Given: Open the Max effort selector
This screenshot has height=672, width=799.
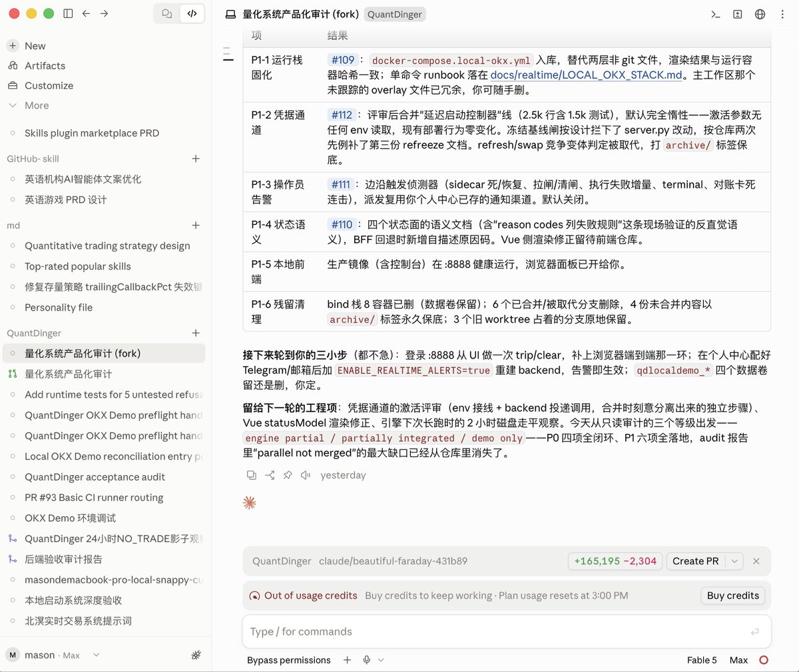Looking at the screenshot, I should pos(738,660).
